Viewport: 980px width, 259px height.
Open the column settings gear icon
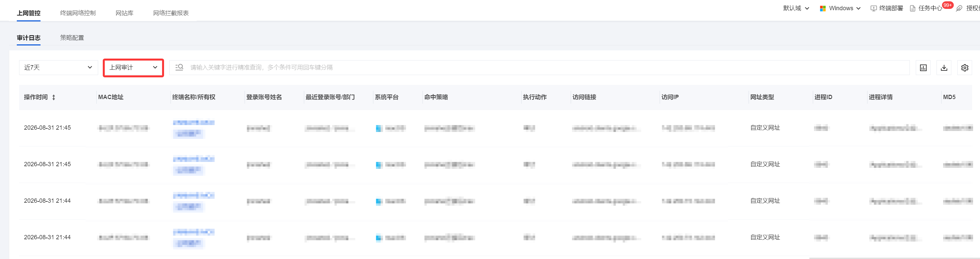point(965,68)
